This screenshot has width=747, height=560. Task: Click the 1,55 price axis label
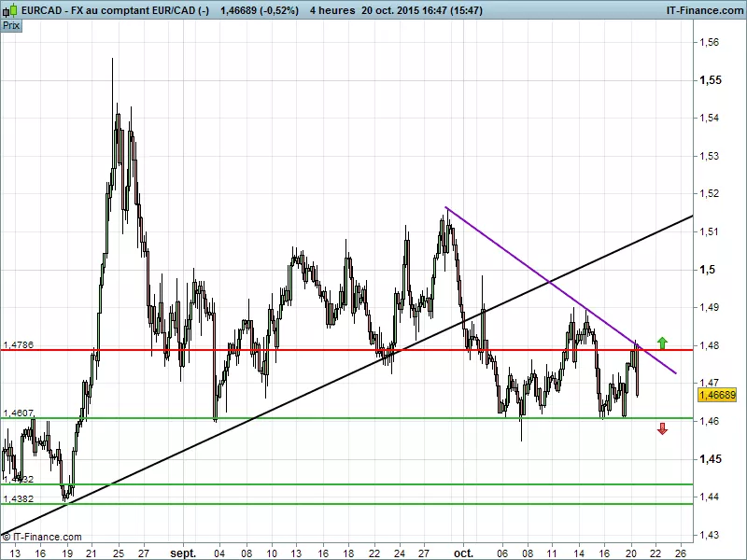coord(711,80)
